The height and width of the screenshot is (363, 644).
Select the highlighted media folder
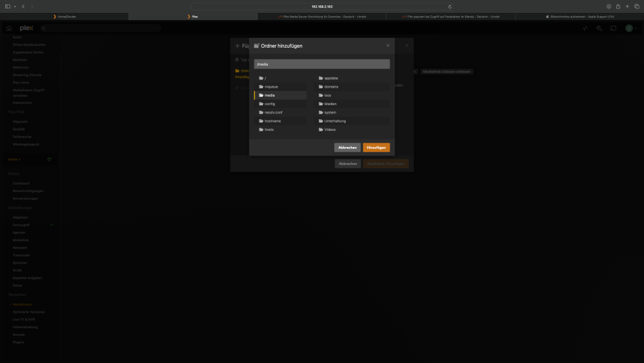[x=280, y=95]
